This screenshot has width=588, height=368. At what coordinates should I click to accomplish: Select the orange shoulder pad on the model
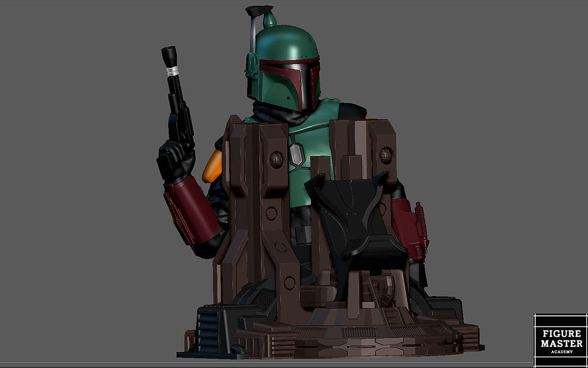211,167
